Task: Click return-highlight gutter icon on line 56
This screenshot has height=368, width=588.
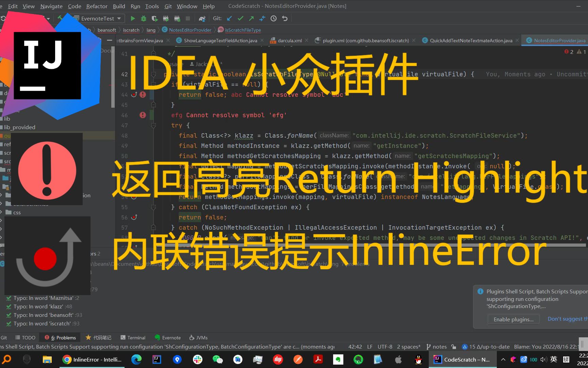Action: (134, 217)
